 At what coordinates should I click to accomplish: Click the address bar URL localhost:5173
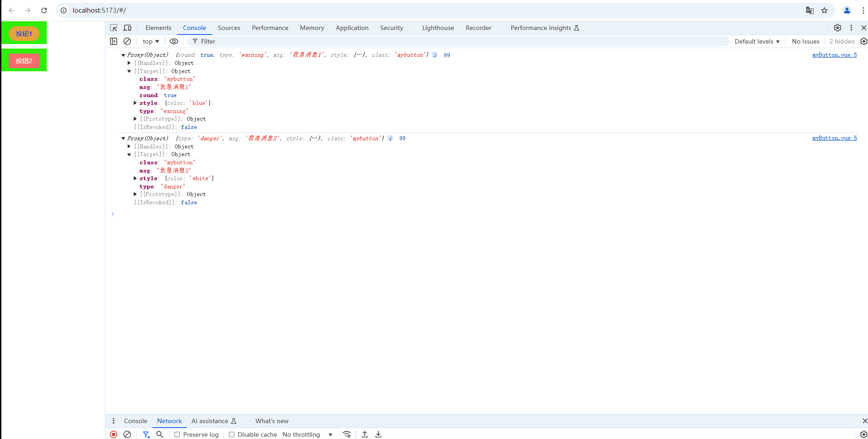(x=99, y=10)
